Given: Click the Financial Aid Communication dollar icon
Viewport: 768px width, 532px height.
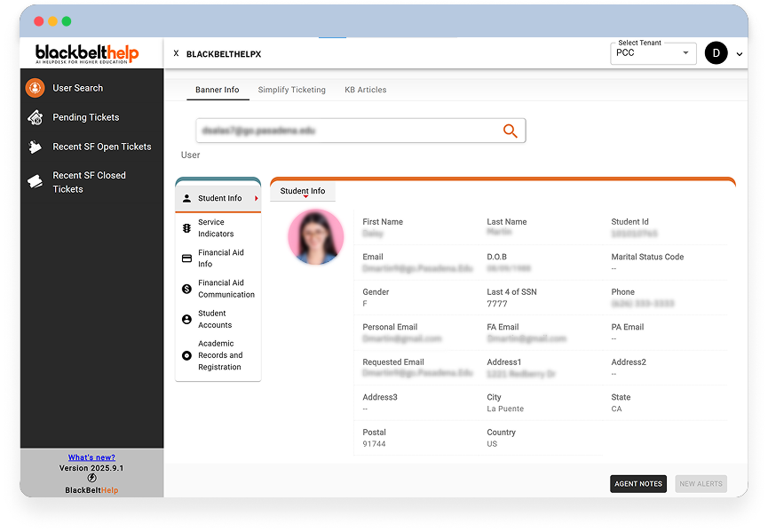Looking at the screenshot, I should (186, 289).
